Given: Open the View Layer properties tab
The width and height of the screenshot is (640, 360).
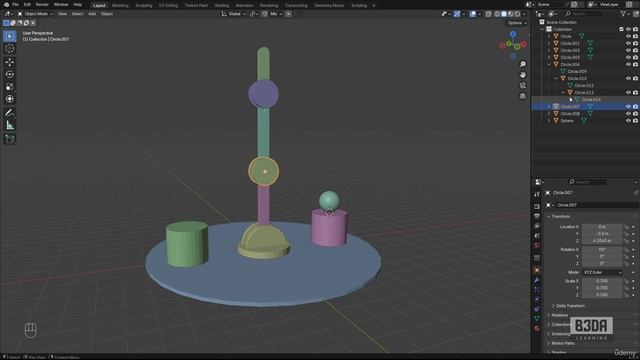Looking at the screenshot, I should pos(537,226).
